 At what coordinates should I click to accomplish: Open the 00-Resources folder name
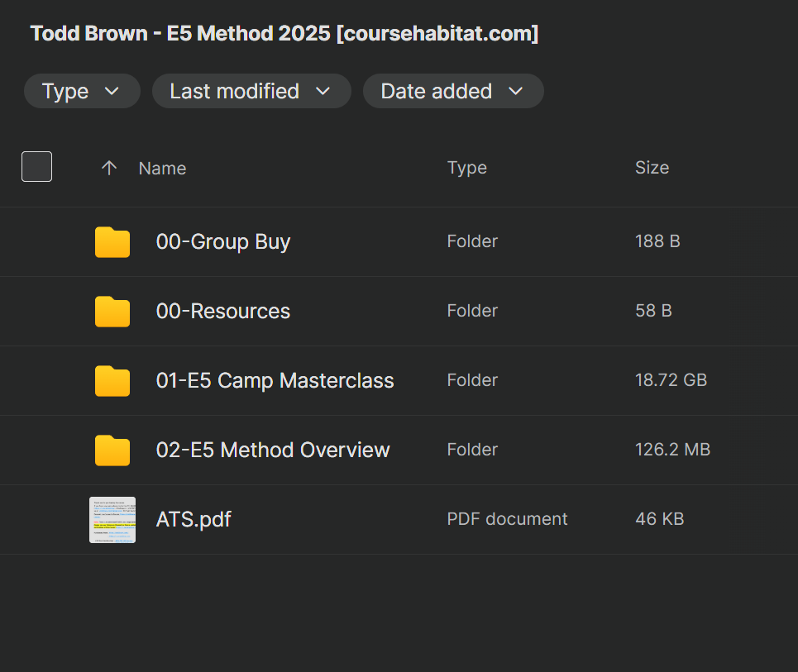point(223,312)
